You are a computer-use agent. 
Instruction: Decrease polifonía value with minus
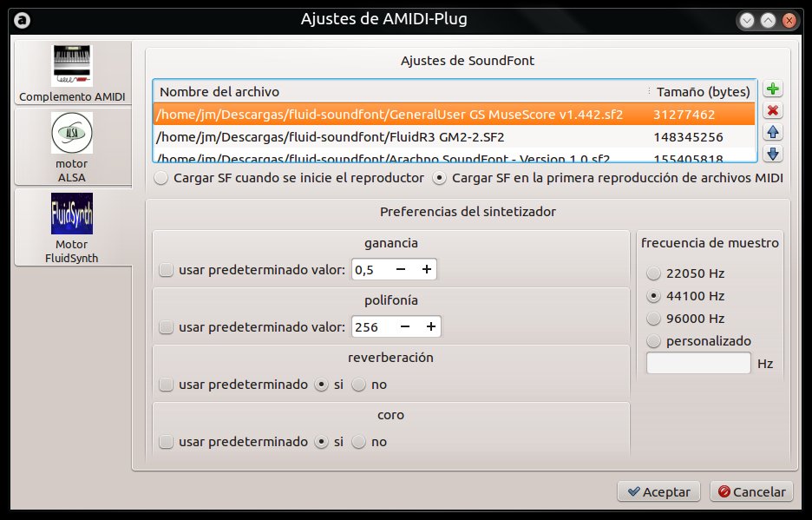[x=405, y=326]
